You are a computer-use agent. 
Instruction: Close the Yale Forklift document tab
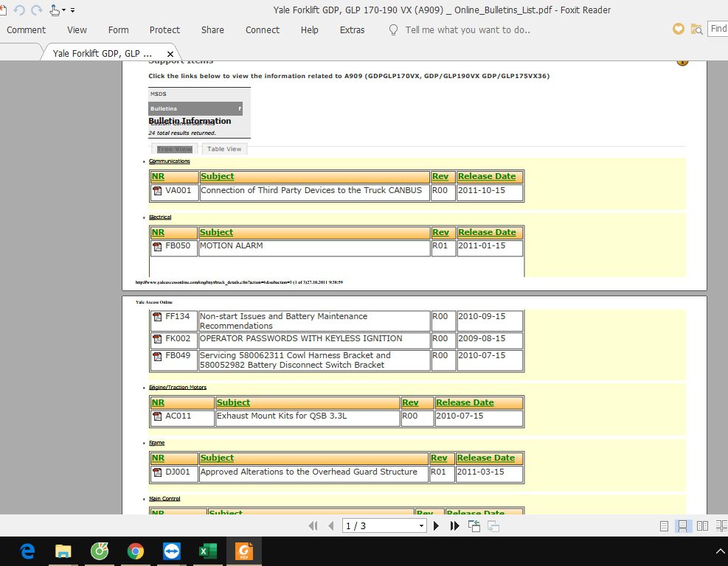[x=170, y=54]
